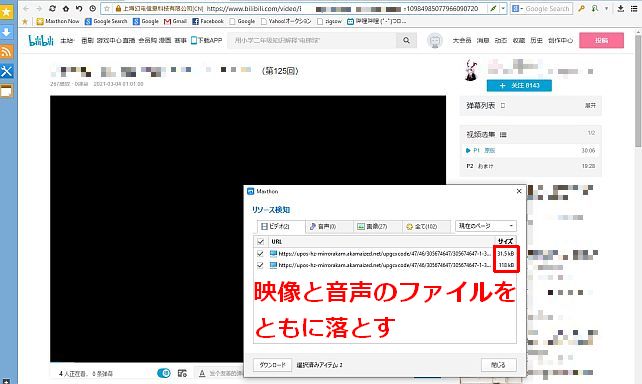Click the Google Search input box
This screenshot has width=642, height=384.
point(547,8)
